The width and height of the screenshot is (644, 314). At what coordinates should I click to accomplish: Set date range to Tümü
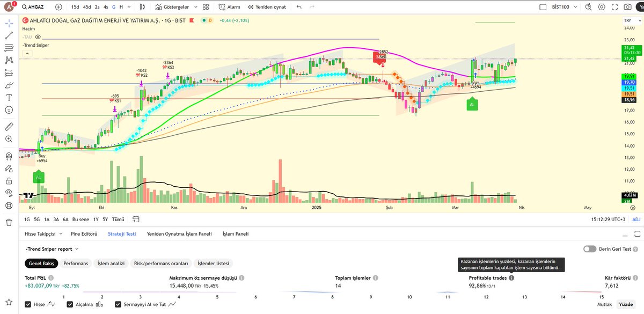[119, 219]
